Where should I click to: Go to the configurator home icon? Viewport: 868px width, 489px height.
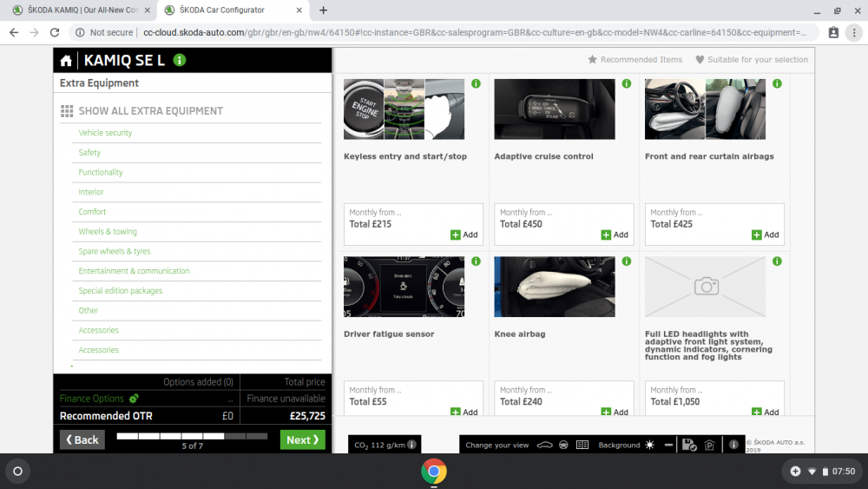point(66,60)
